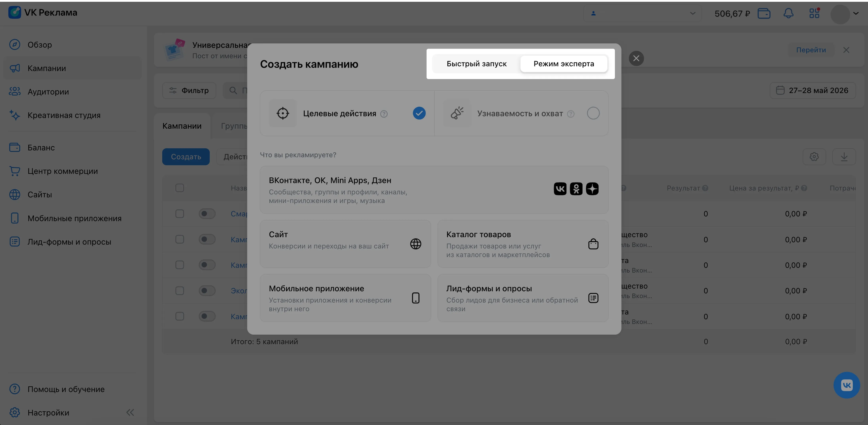
Task: Click the Помощь и обучение question icon
Action: click(x=14, y=389)
